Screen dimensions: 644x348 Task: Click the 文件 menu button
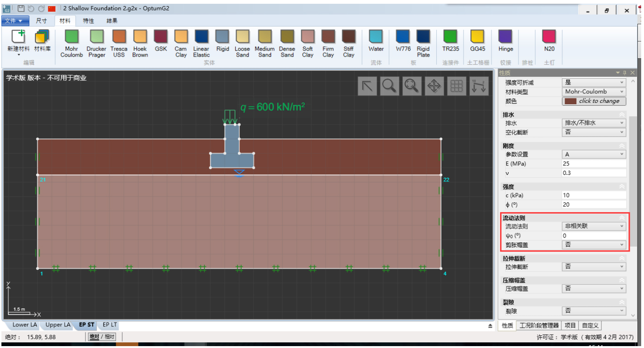15,21
